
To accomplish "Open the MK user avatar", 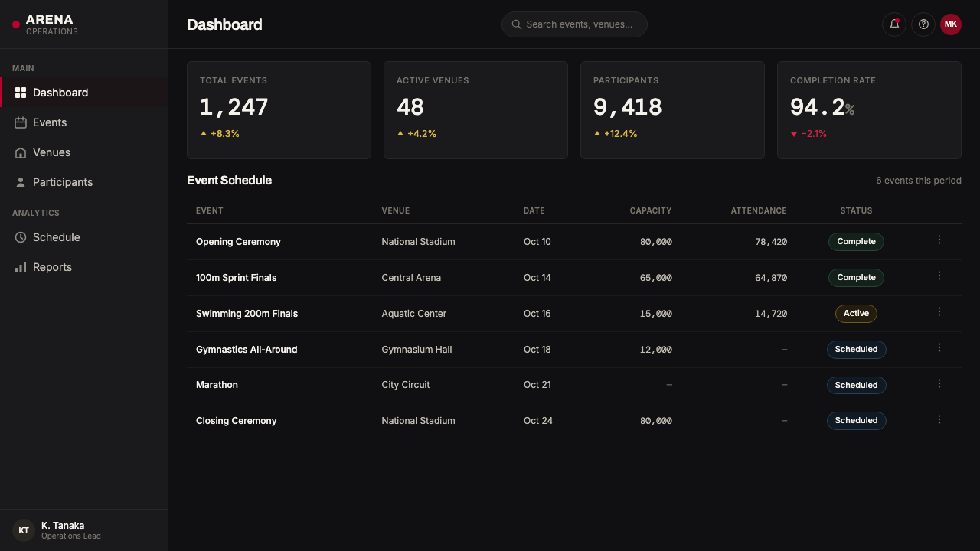I will 951,24.
